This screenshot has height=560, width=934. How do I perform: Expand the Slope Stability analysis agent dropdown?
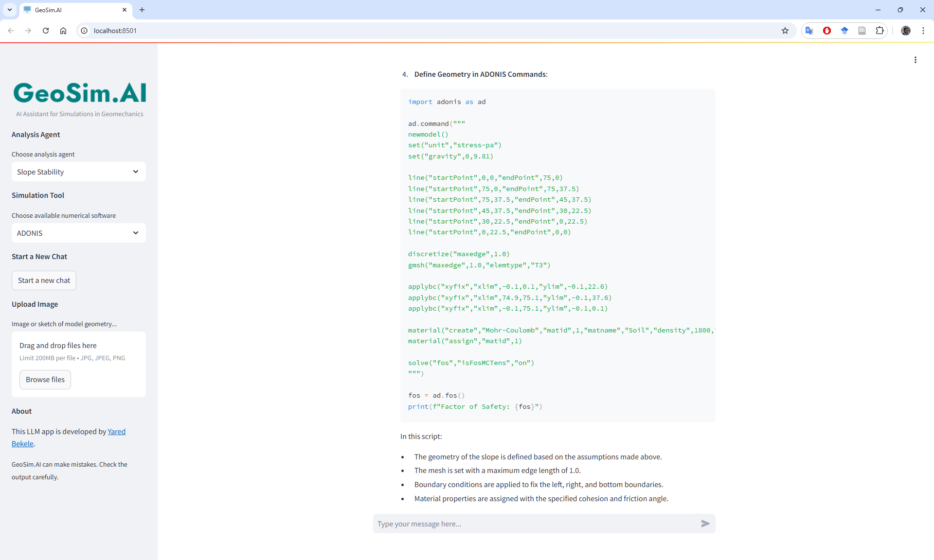(x=79, y=172)
